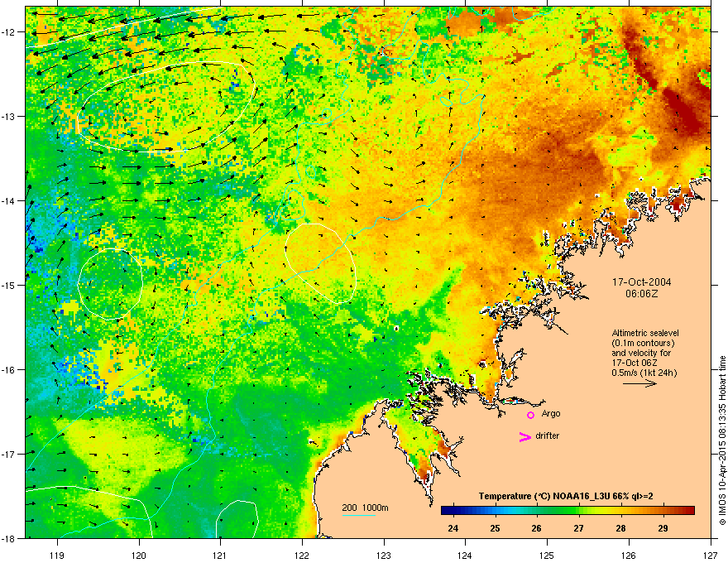The height and width of the screenshot is (563, 728).
Task: Click color bar tick label '27'
Action: [579, 528]
